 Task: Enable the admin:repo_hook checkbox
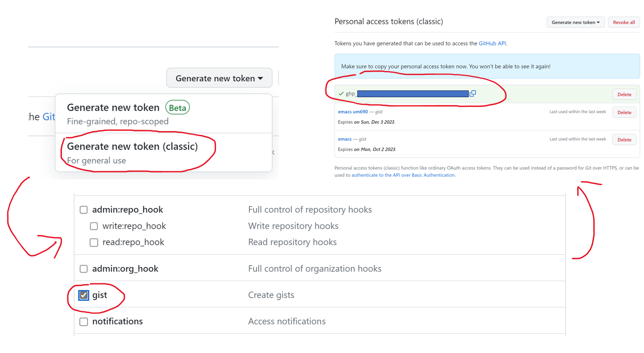(84, 210)
